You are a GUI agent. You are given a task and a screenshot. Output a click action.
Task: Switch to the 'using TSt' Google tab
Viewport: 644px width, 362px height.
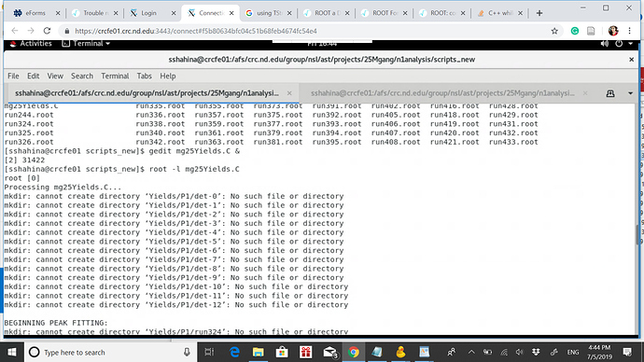[268, 13]
